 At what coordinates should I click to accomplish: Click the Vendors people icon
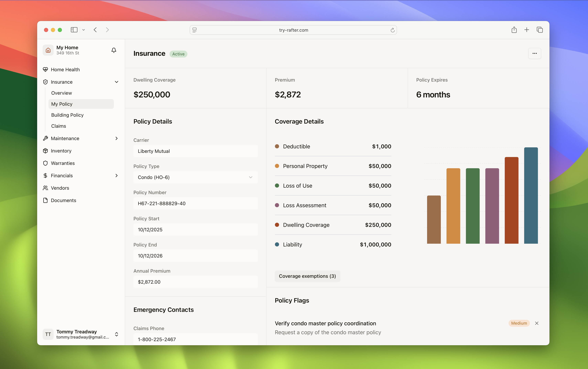pyautogui.click(x=45, y=188)
